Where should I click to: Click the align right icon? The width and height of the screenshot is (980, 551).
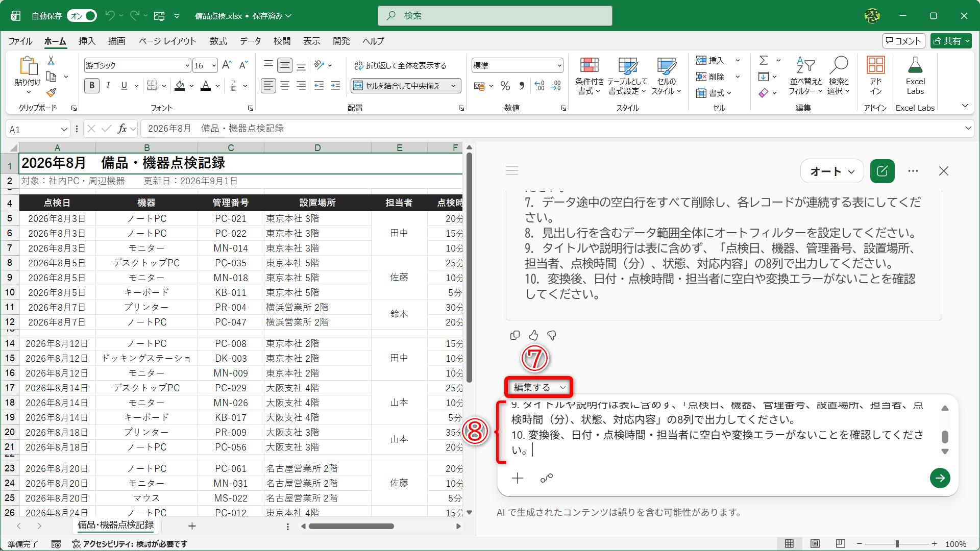click(302, 86)
